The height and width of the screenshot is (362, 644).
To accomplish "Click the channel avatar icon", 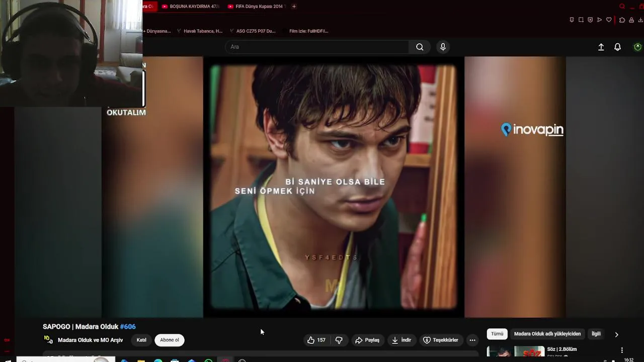I will pos(48,340).
